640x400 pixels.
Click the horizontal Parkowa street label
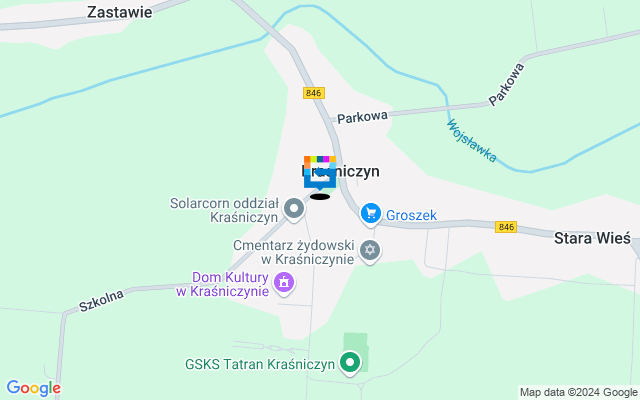coord(362,117)
